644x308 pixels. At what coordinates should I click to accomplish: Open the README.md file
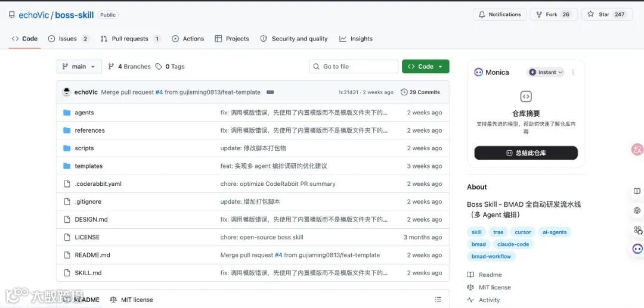pos(92,255)
